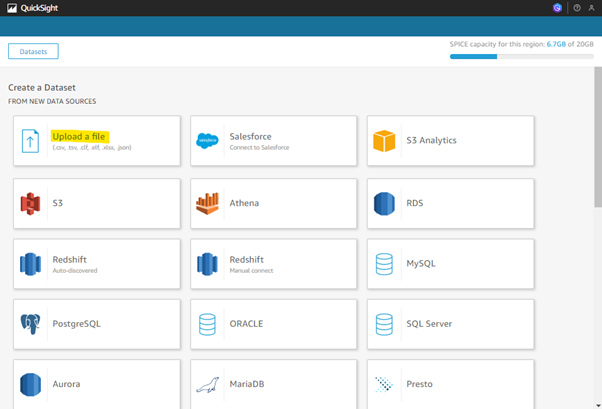Click the file formats list under Upload
Viewport: 602px width, 409px height.
92,147
